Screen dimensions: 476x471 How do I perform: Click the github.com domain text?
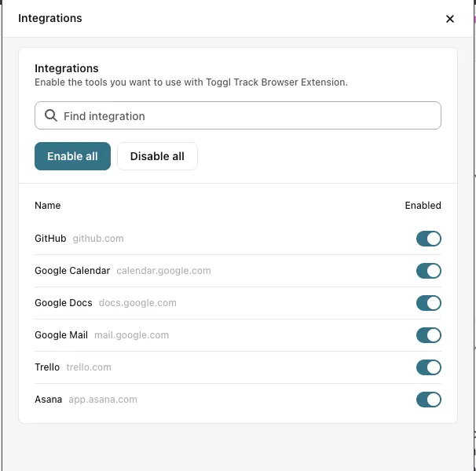(x=98, y=239)
